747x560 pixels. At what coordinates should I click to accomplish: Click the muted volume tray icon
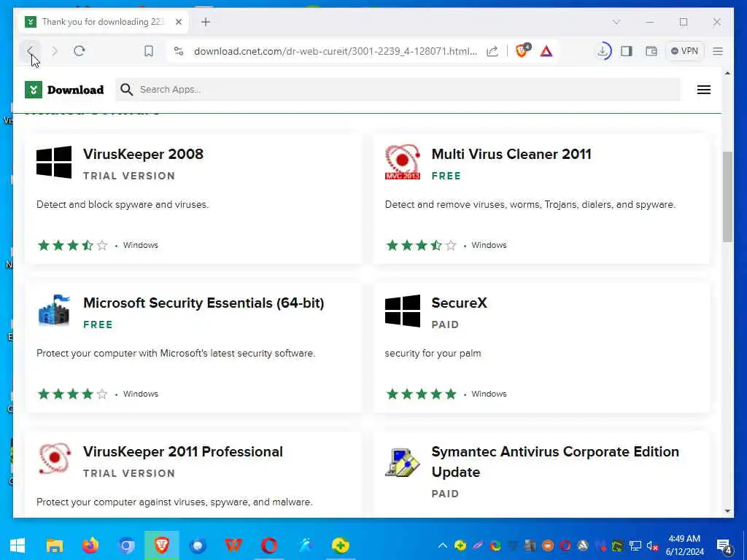click(x=652, y=545)
